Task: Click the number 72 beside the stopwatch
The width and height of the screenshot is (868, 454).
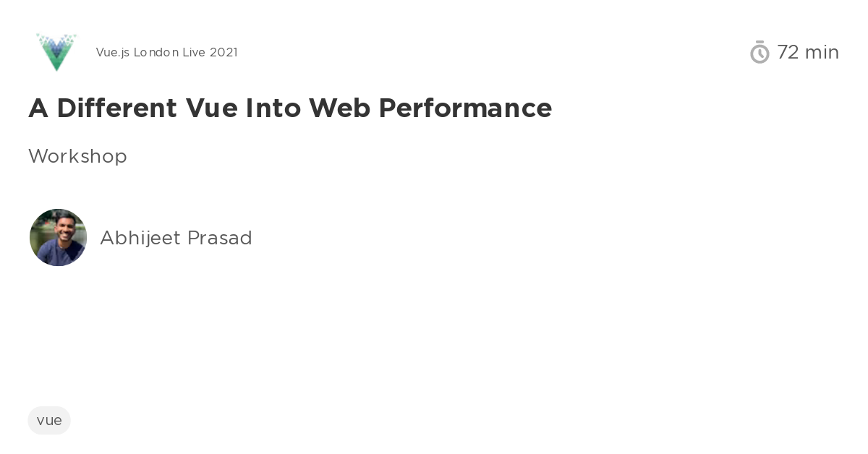Action: click(788, 52)
